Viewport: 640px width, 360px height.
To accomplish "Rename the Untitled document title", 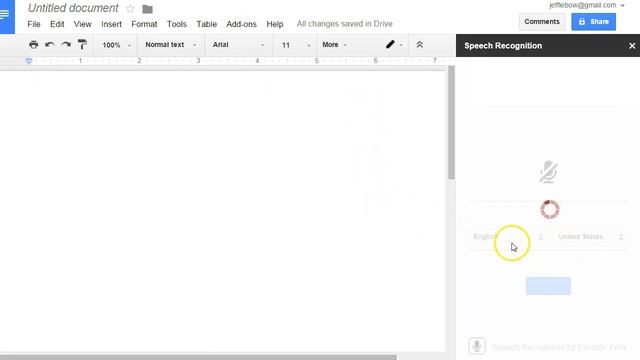I will pos(73,8).
